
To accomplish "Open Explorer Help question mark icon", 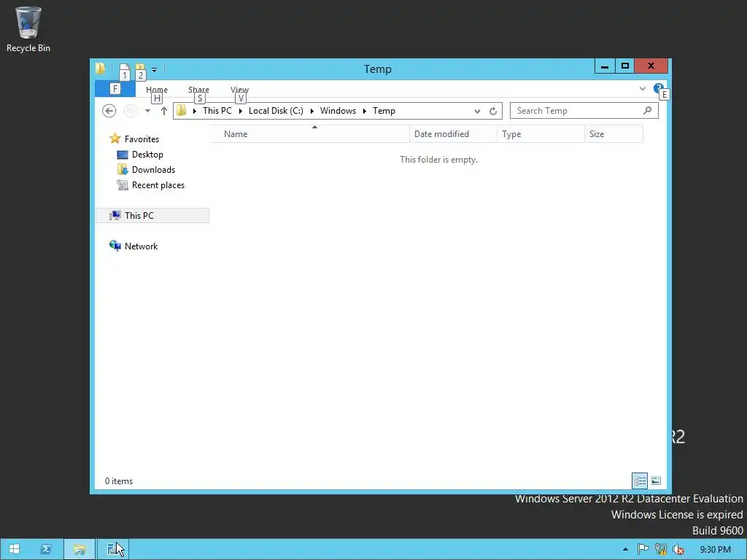I will (658, 88).
